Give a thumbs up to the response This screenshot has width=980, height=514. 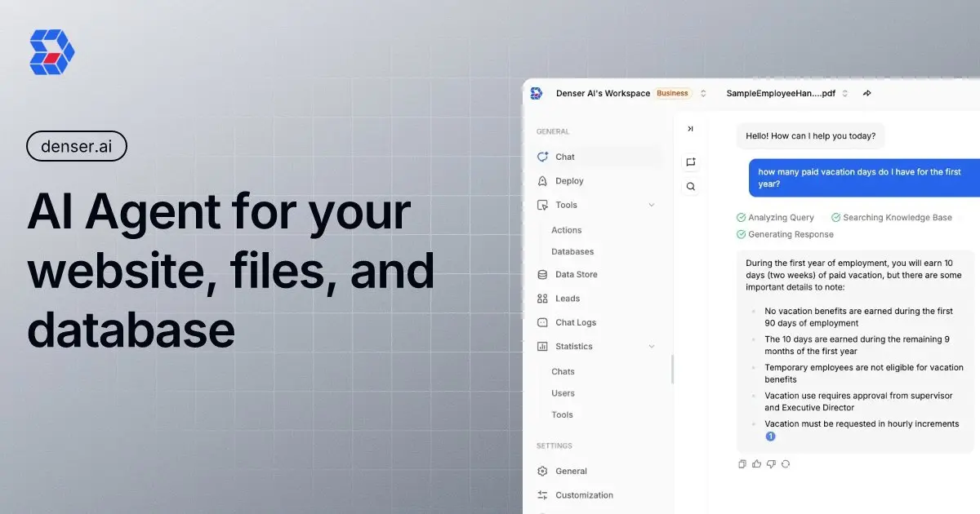click(756, 463)
